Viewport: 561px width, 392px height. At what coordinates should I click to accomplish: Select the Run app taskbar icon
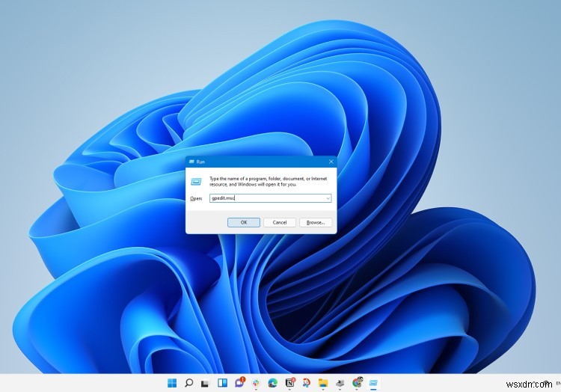(373, 383)
